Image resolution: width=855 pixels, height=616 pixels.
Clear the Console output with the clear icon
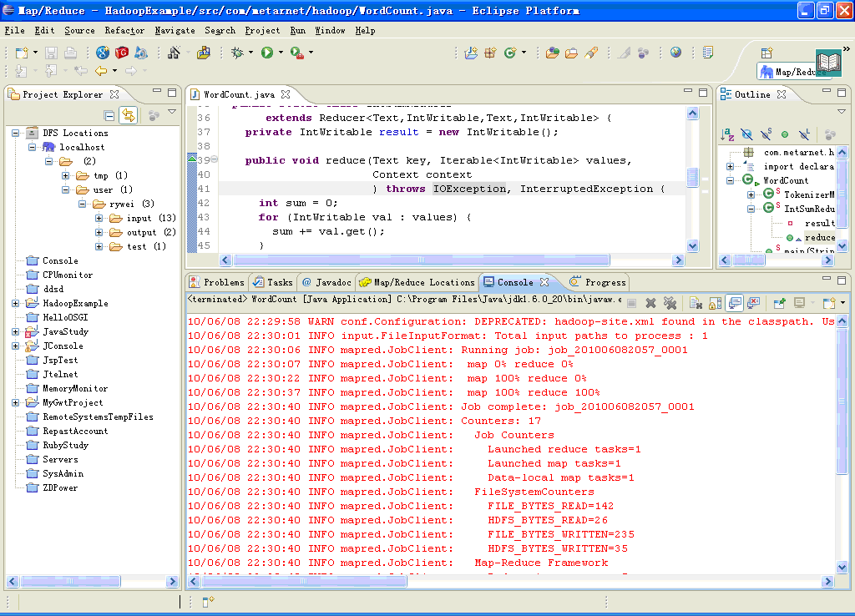point(695,301)
